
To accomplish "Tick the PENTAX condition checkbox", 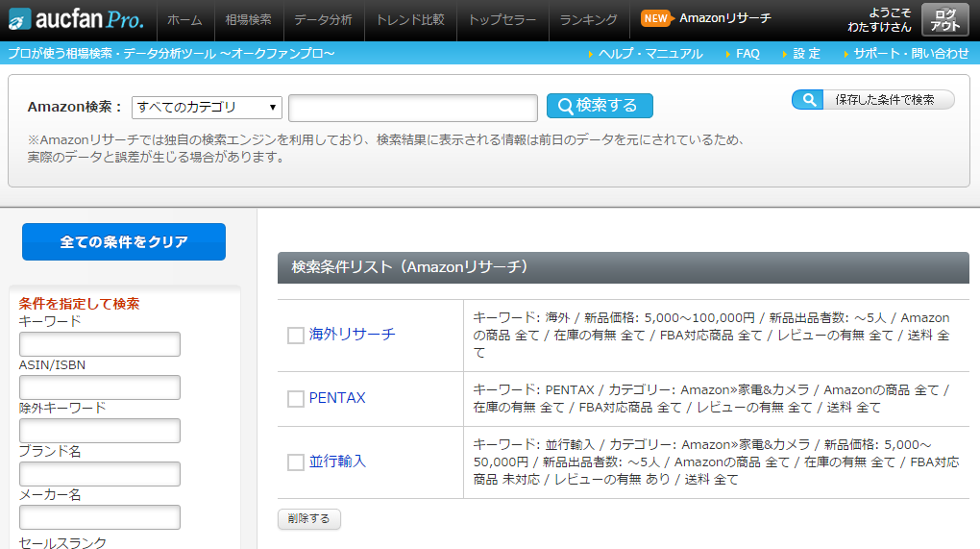I will [x=296, y=399].
